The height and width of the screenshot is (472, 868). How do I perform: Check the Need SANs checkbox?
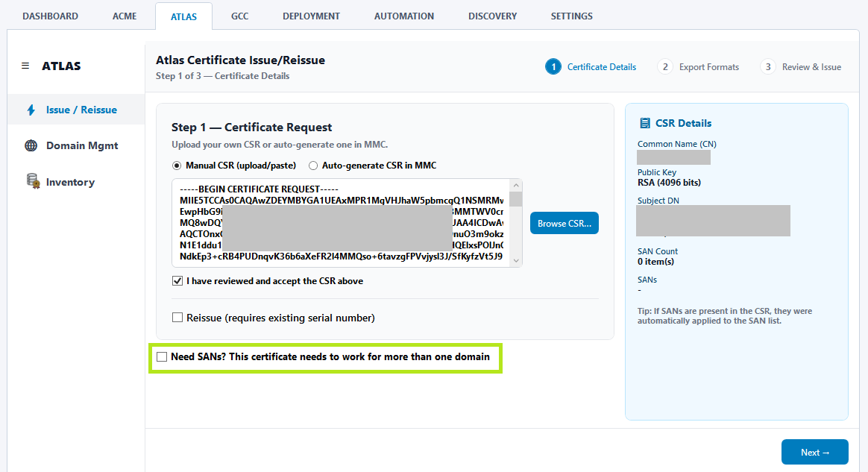coord(162,357)
